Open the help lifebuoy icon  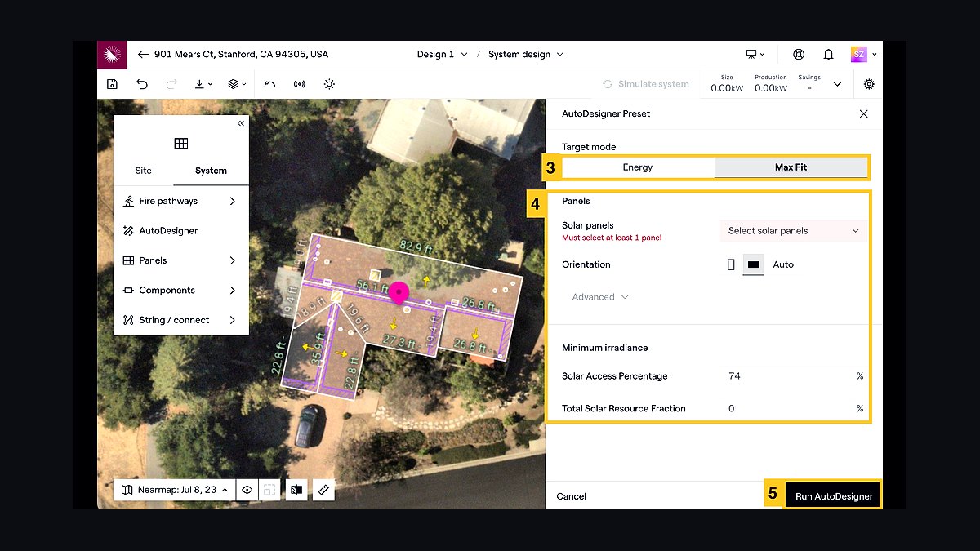tap(799, 55)
